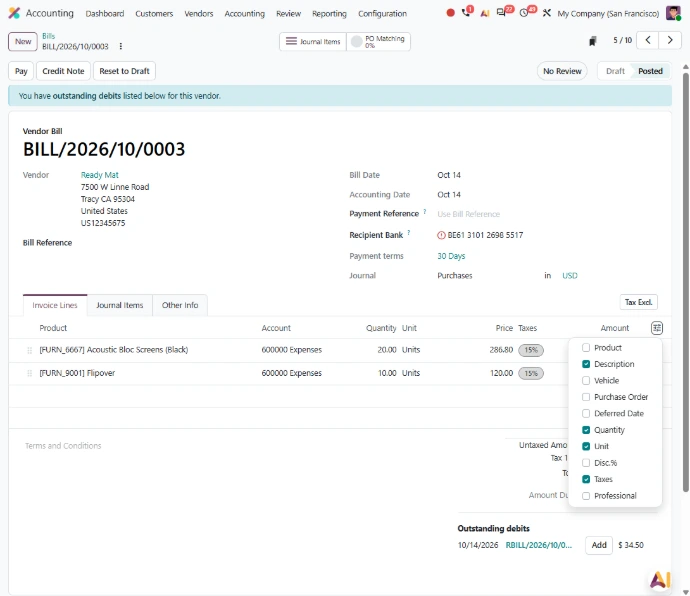Open the Reporting menu
This screenshot has width=690, height=596.
coord(329,14)
